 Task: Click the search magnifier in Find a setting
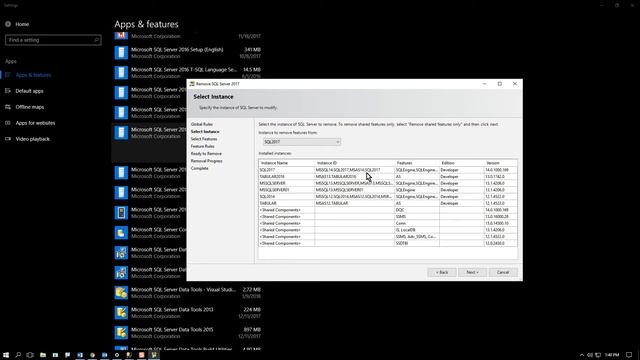coord(96,40)
